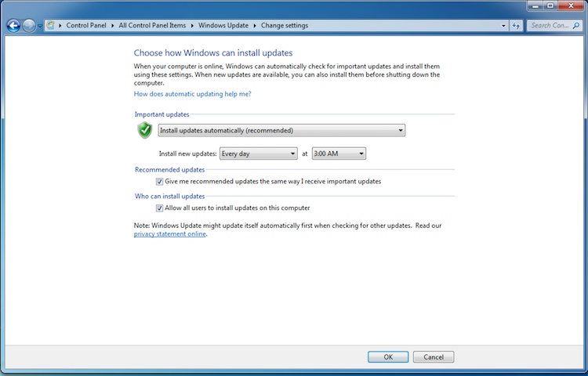588x376 pixels.
Task: Open the address bar history dropdown
Action: [503, 26]
